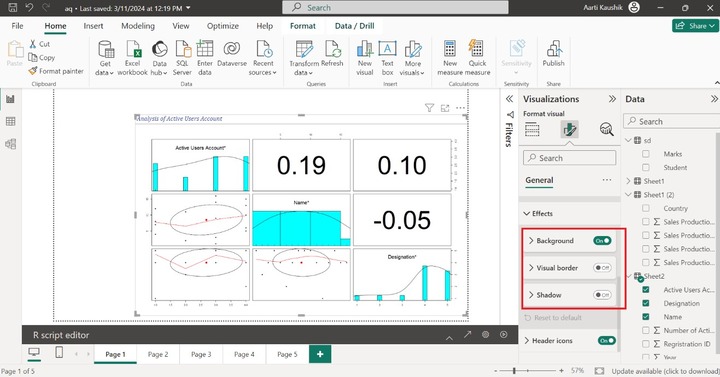720x377 pixels.
Task: Turn on the Shadow toggle
Action: tap(602, 295)
